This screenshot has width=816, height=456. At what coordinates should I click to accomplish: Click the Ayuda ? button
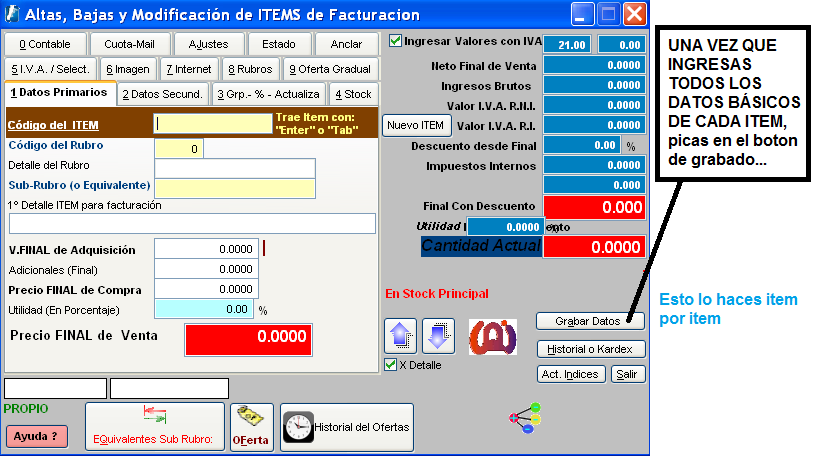37,436
